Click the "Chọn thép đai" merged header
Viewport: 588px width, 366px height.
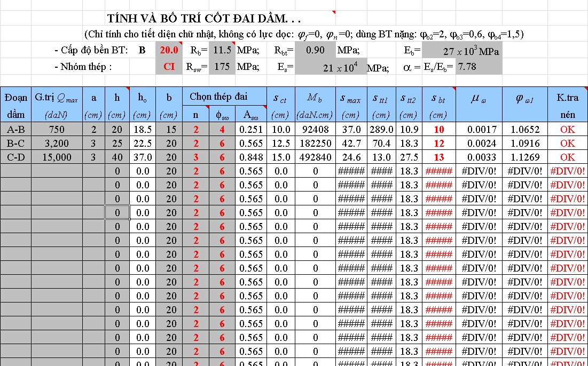[x=224, y=96]
